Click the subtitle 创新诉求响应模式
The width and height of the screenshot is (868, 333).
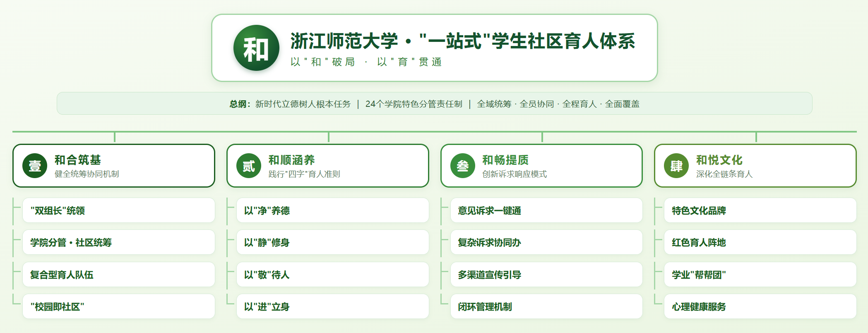click(x=515, y=174)
